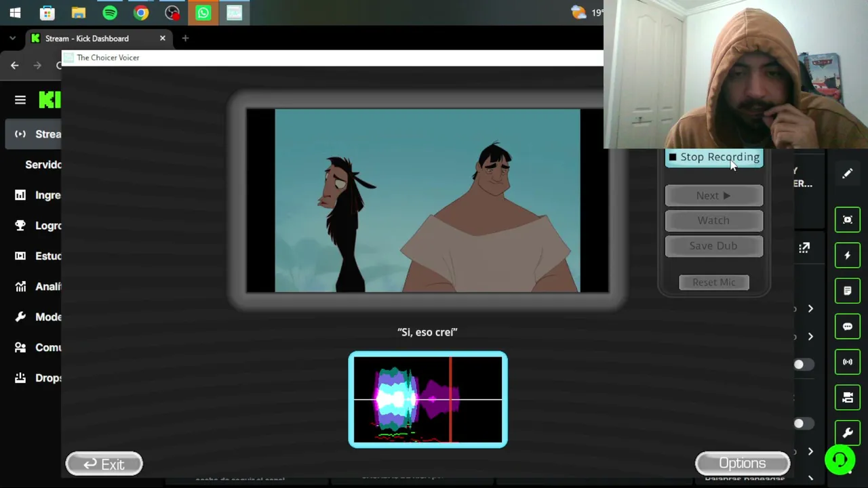Click the screen capture icon in Kick panel
The image size is (868, 488).
tap(848, 220)
